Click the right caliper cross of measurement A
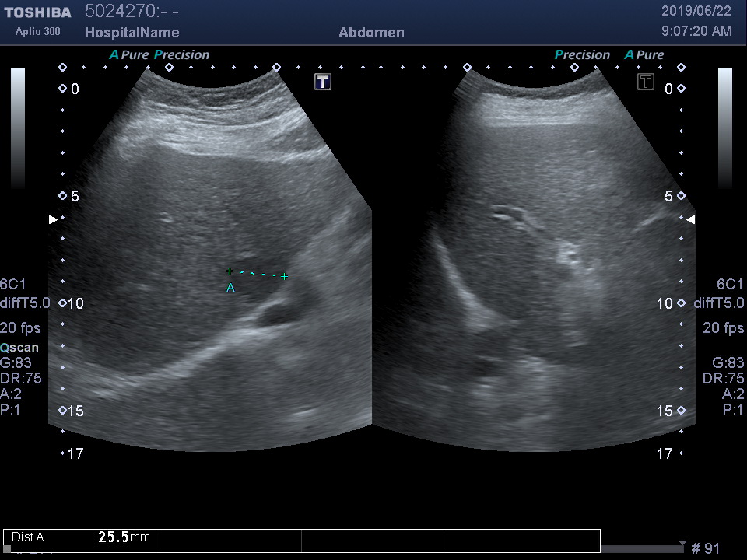747x560 pixels. 285,276
